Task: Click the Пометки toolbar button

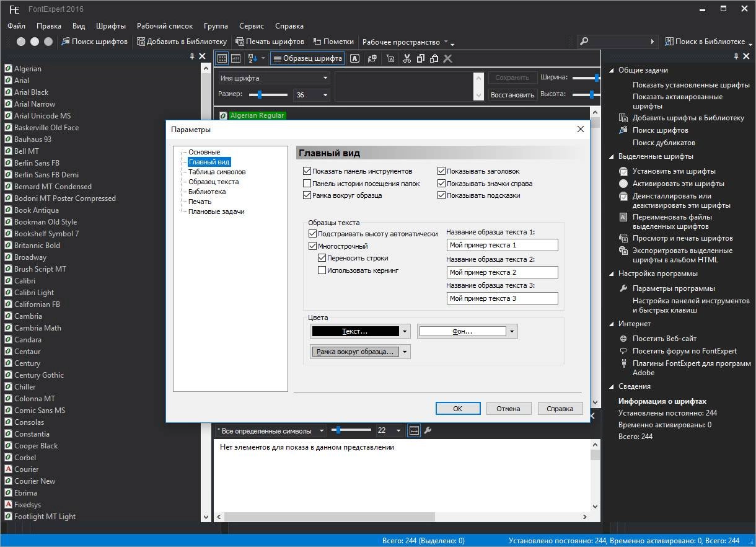Action: click(333, 42)
